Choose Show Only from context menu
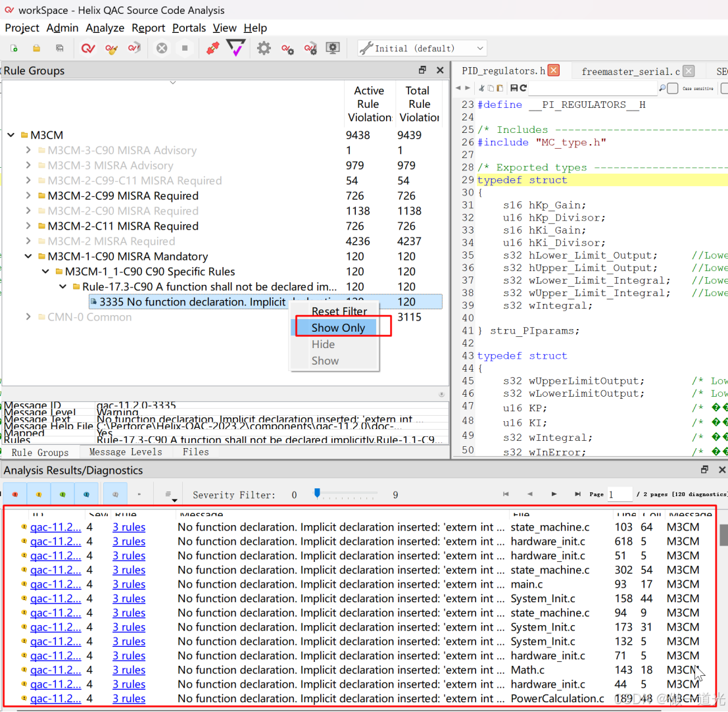 click(x=339, y=328)
